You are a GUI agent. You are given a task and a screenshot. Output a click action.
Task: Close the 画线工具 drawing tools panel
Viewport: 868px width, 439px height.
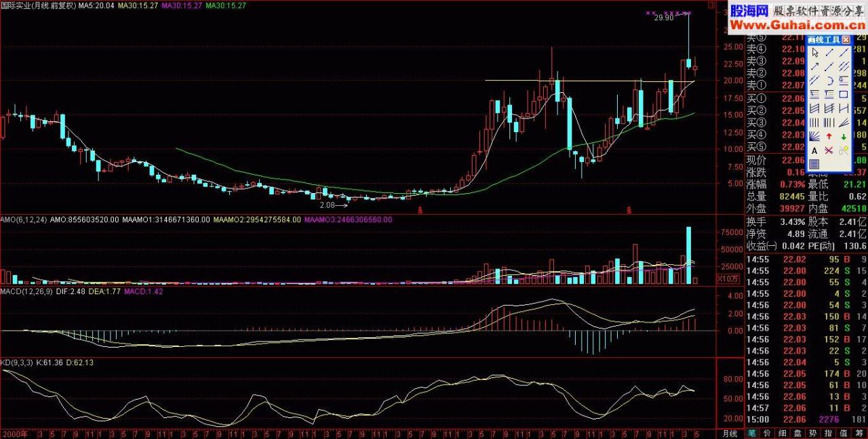[x=846, y=40]
